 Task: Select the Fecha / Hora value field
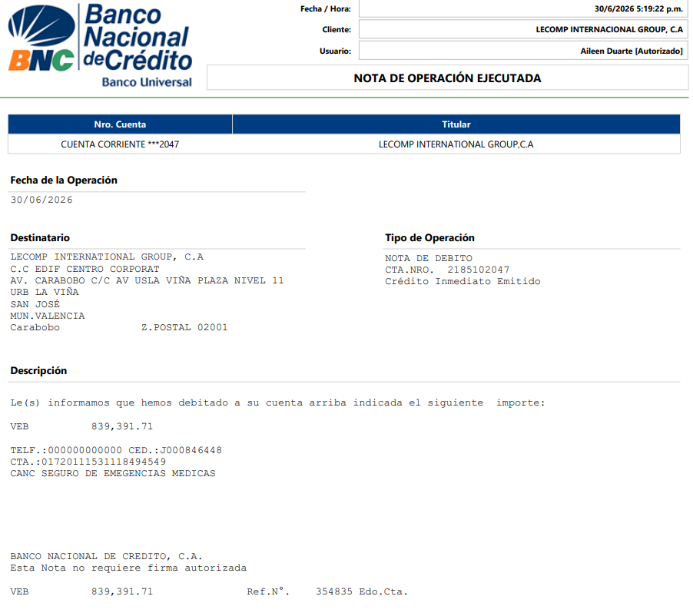pos(523,9)
